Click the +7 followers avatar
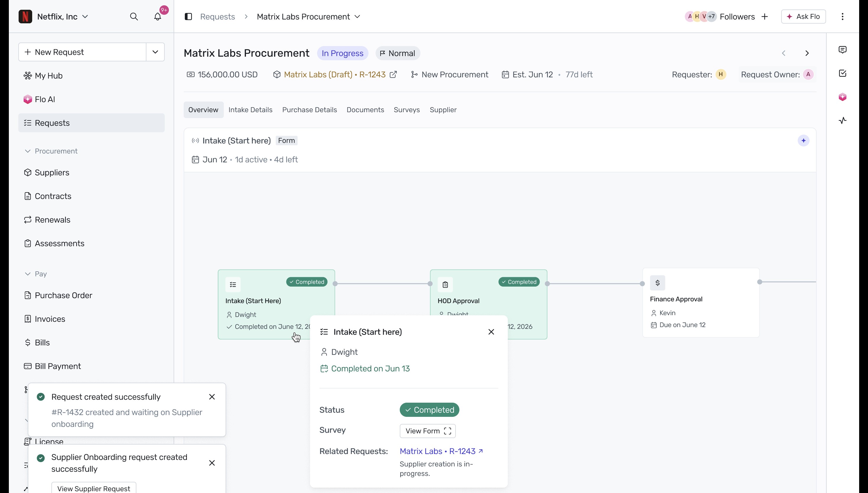This screenshot has width=868, height=493. pyautogui.click(x=712, y=17)
